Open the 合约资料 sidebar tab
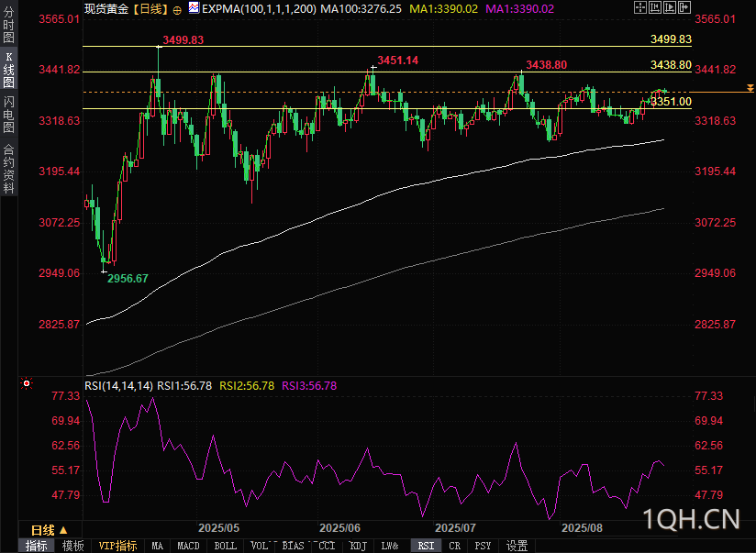Viewport: 756px width, 553px height. 8,168
